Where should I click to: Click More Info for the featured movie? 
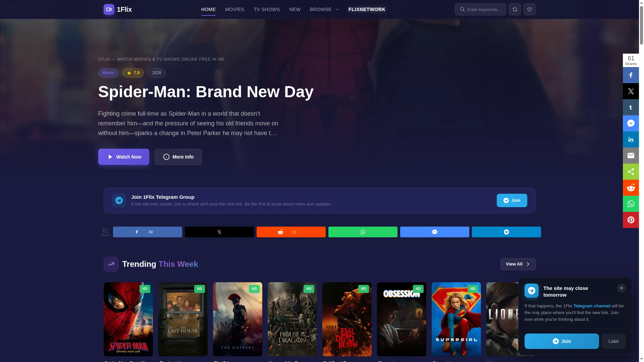click(178, 157)
